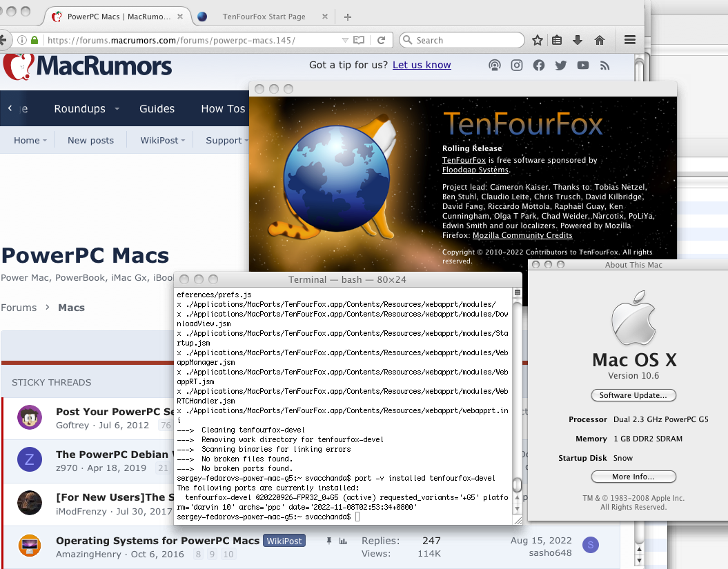This screenshot has height=569, width=728.
Task: Click sasho648's S avatar
Action: pos(591,545)
